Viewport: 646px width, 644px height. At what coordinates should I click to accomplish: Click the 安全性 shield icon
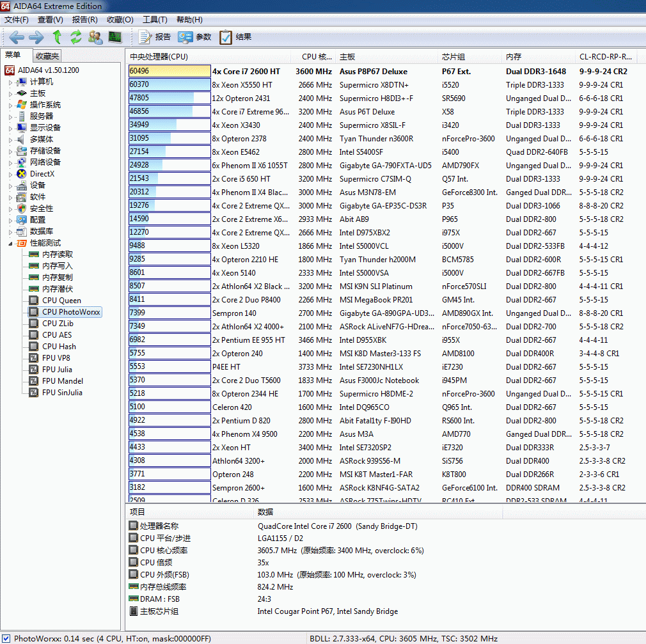22,208
